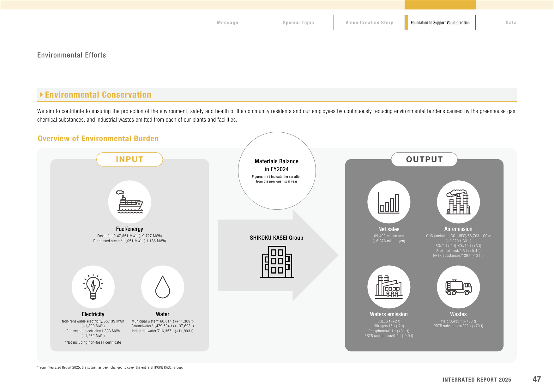Click the Phosphorus/0.1 t line
The height and width of the screenshot is (392, 554).
pos(389,331)
